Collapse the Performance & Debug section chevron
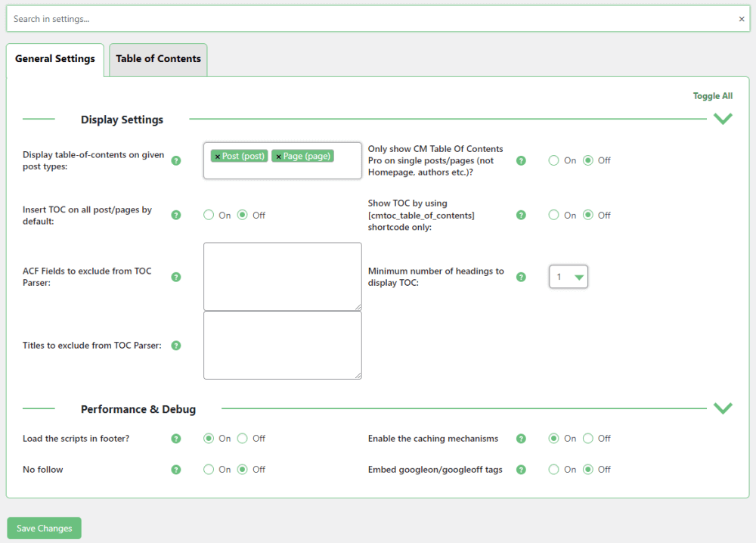The height and width of the screenshot is (543, 756). tap(723, 408)
